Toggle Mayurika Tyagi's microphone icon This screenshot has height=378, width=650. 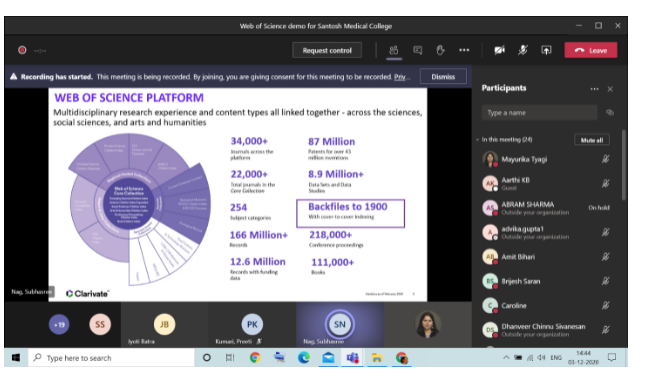(606, 159)
